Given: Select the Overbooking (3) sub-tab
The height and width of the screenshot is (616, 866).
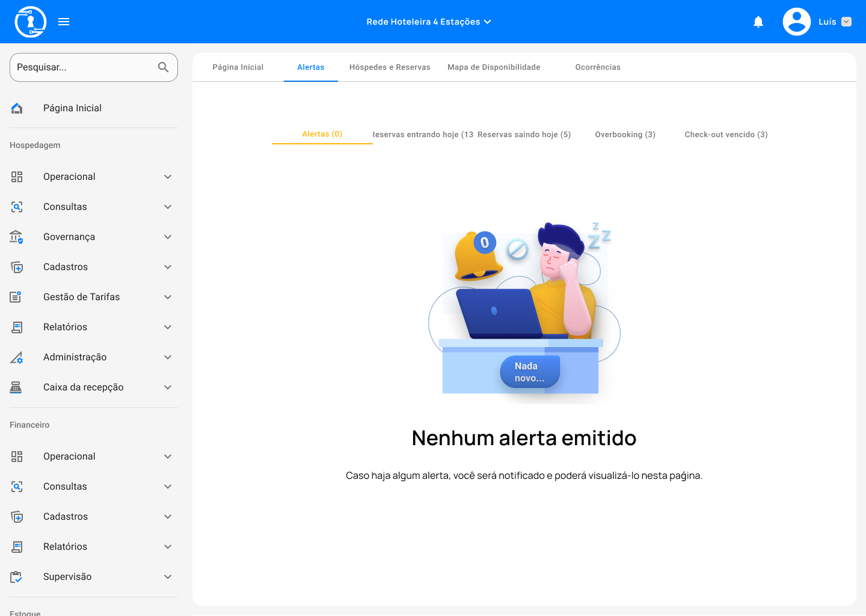Looking at the screenshot, I should coord(625,135).
